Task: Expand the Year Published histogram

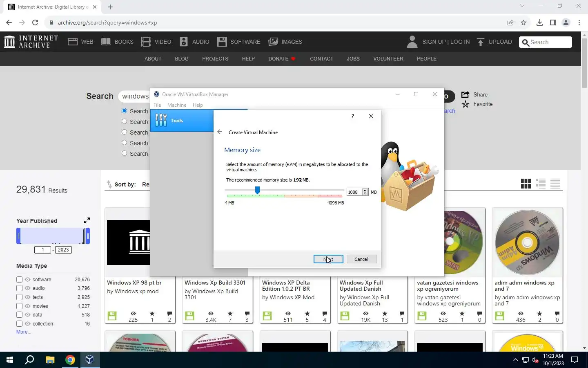Action: 87,221
